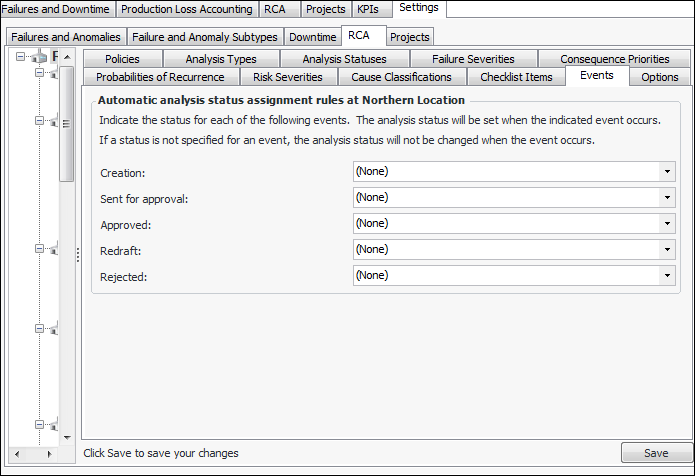
Task: Open the Failure and Anomaly Subtypes tab
Action: pos(205,37)
